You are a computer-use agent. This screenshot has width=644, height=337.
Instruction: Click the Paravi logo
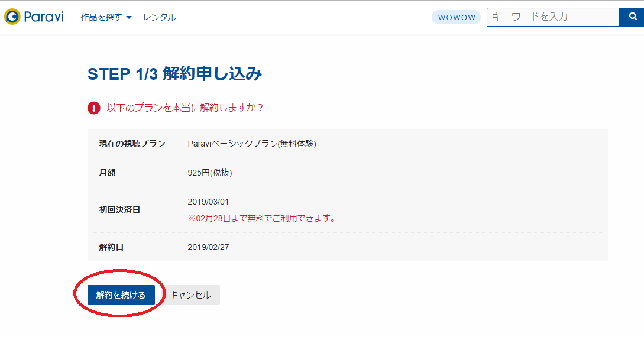pos(34,17)
